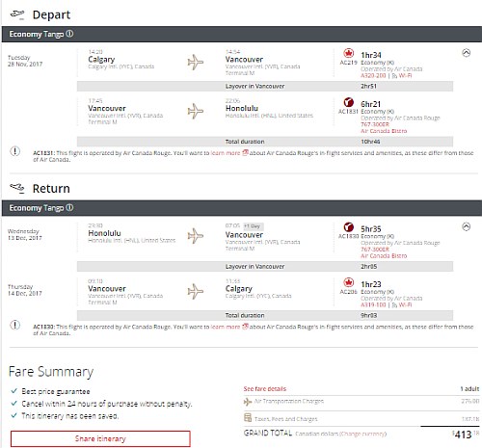Open the A319-100 aircraft link
Viewport: 482px width, 448px height.
373,305
